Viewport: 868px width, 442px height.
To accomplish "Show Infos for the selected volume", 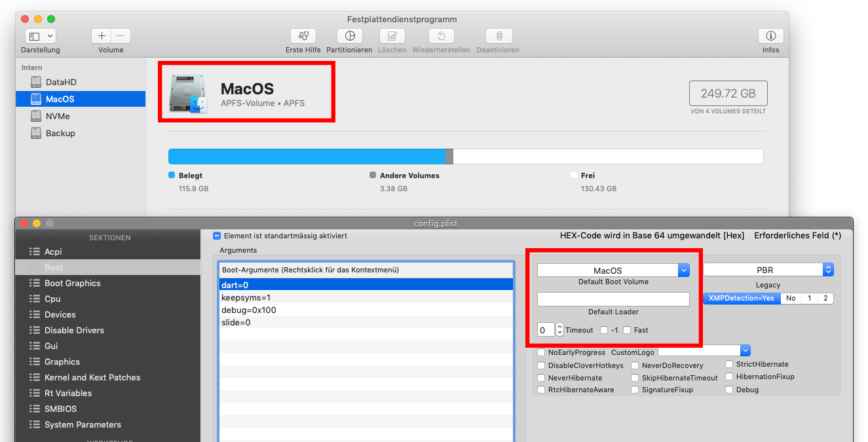I will 770,37.
